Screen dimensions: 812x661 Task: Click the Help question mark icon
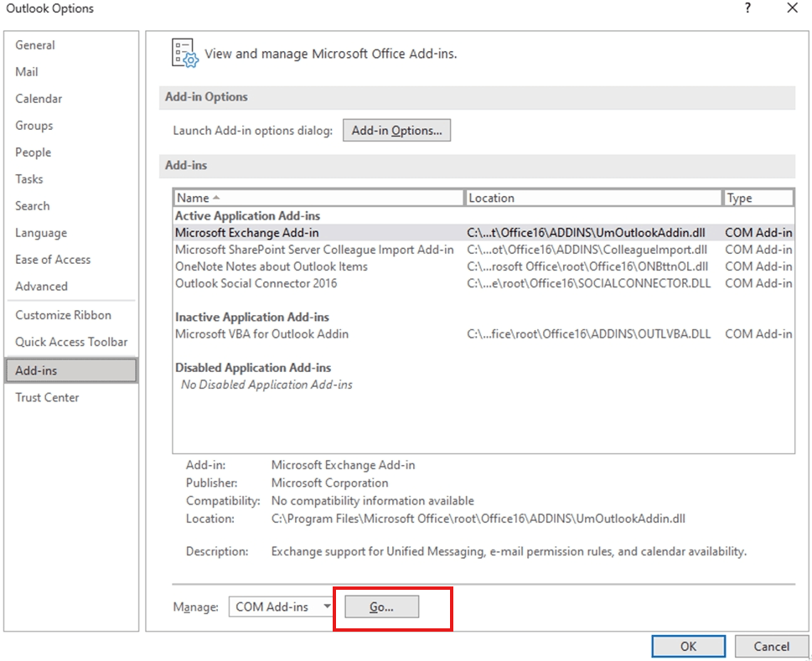coord(747,8)
